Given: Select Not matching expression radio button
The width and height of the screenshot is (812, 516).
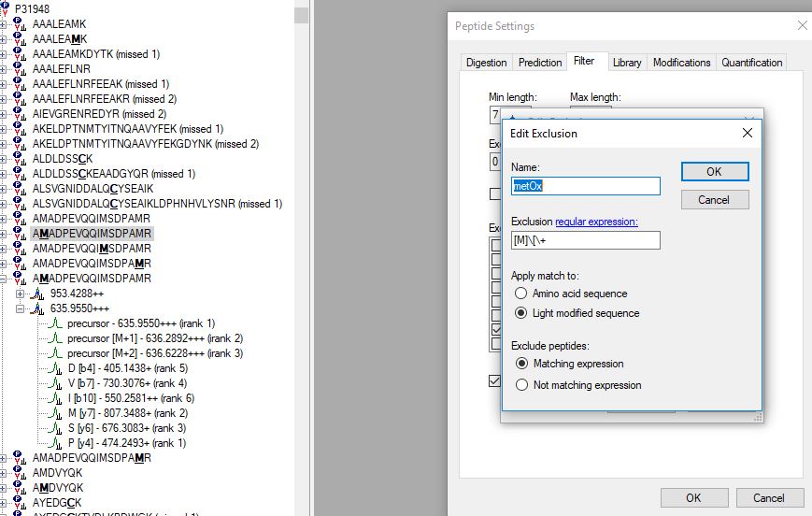Looking at the screenshot, I should pos(520,385).
